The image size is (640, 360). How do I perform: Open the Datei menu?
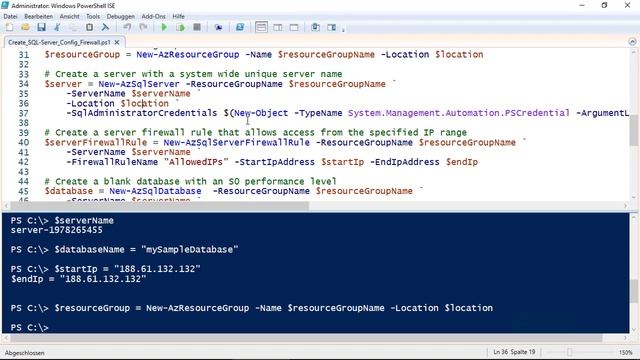coord(10,16)
